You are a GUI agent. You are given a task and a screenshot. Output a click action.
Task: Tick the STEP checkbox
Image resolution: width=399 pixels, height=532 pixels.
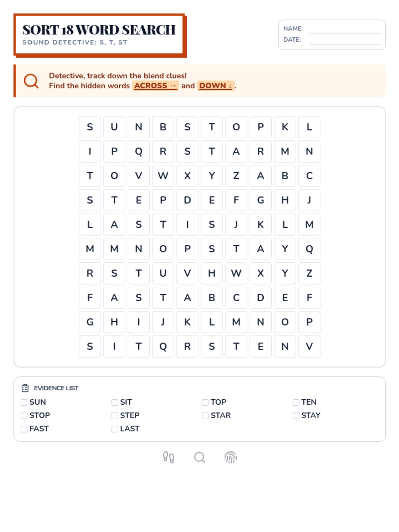pos(115,416)
